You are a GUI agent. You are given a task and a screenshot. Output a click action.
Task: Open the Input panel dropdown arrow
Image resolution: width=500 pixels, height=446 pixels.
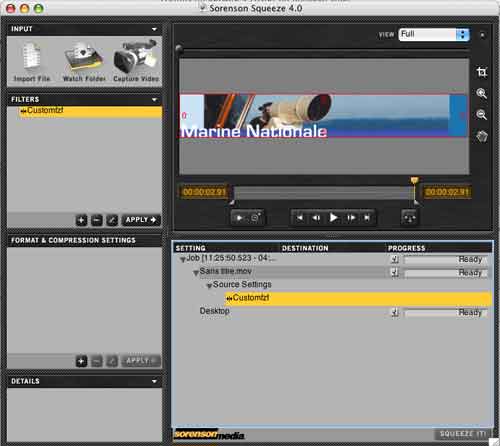[154, 29]
